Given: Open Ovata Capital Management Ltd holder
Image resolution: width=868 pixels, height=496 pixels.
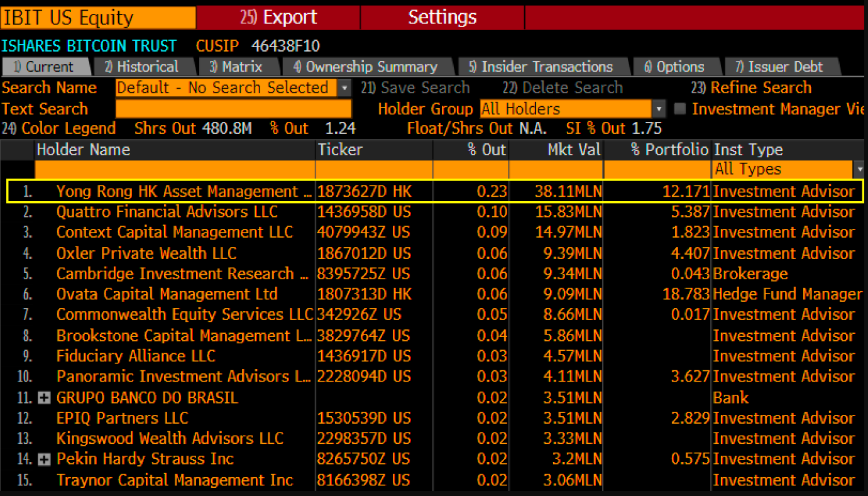Looking at the screenshot, I should [167, 294].
